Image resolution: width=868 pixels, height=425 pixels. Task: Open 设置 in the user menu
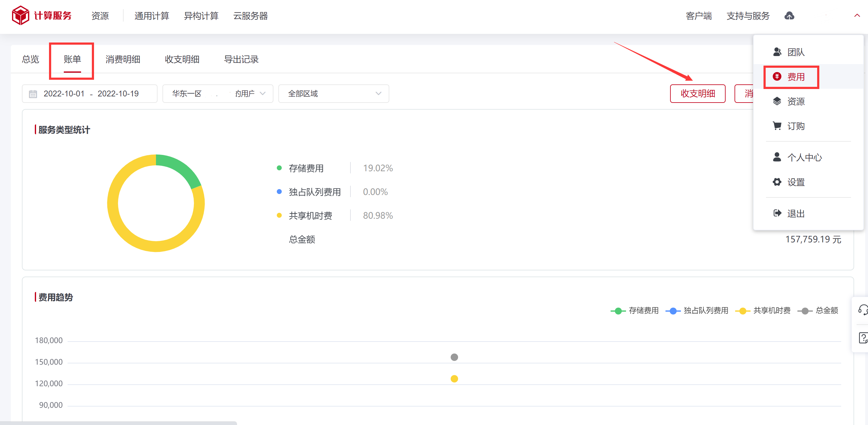(x=808, y=182)
